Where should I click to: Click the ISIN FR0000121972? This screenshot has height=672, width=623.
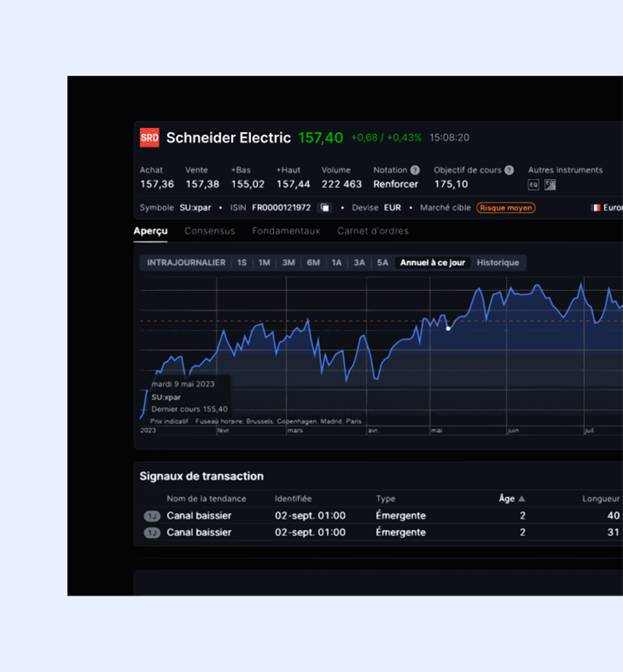click(x=281, y=208)
